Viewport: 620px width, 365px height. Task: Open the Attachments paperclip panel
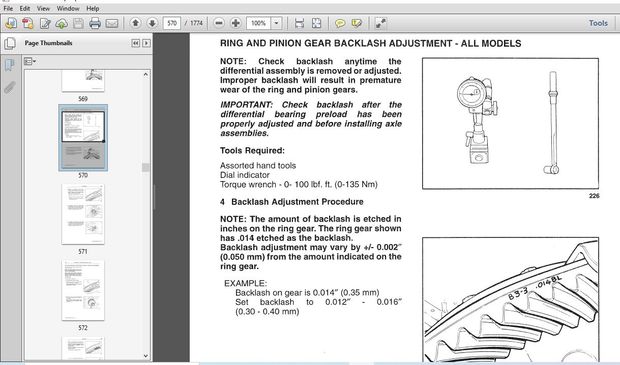tap(9, 87)
